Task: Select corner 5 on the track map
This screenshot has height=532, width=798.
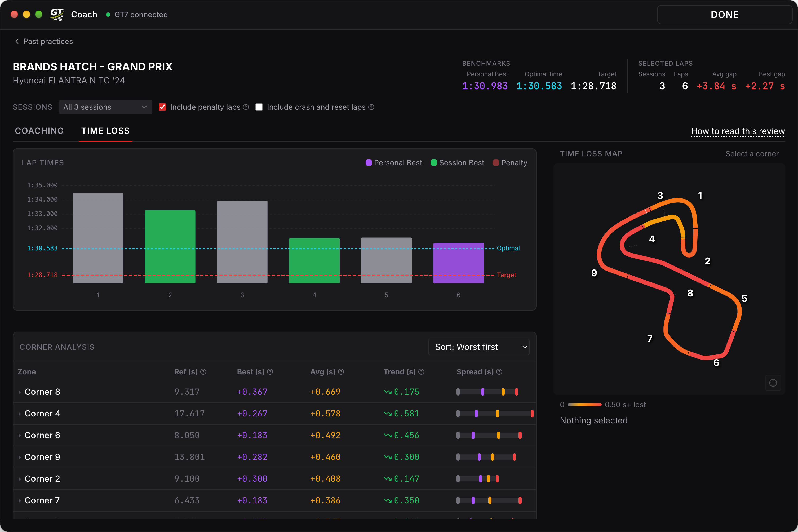Action: pyautogui.click(x=744, y=298)
